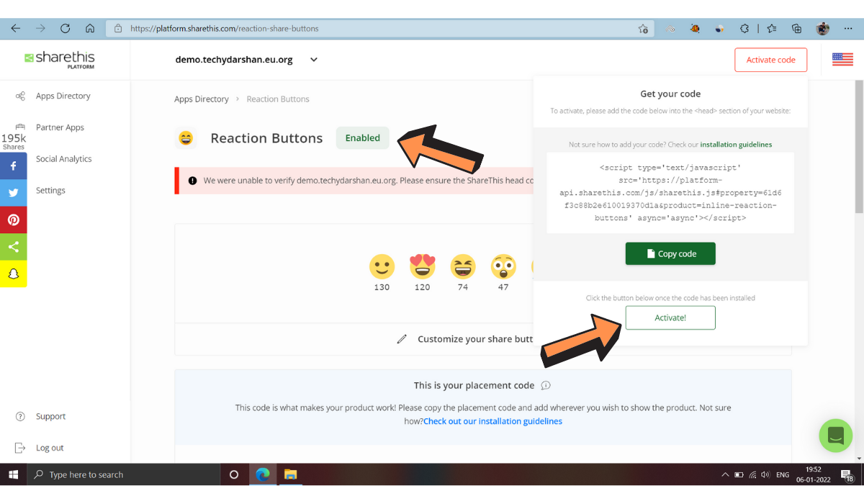Open the Windows Start menu
864x504 pixels.
coord(13,474)
